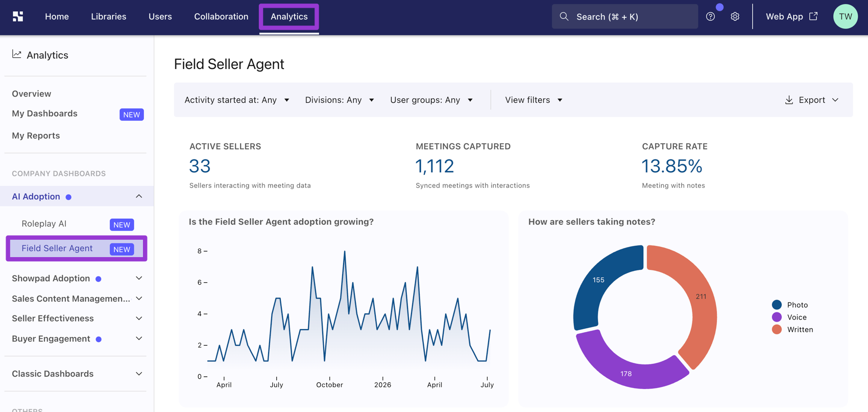Click the Web App external link icon
The image size is (868, 412).
pyautogui.click(x=813, y=16)
